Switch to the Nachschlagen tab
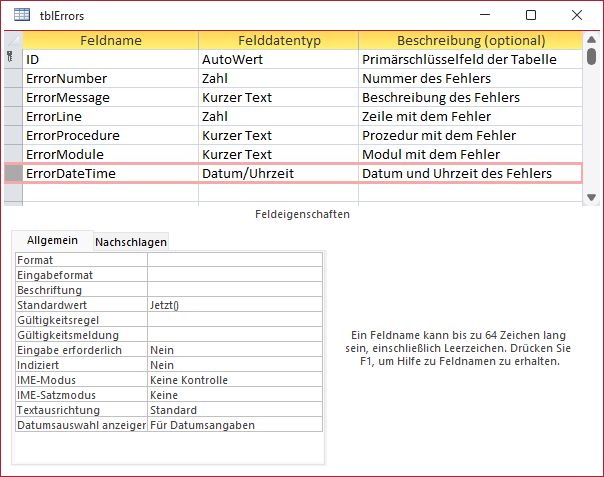The width and height of the screenshot is (604, 477). point(131,242)
